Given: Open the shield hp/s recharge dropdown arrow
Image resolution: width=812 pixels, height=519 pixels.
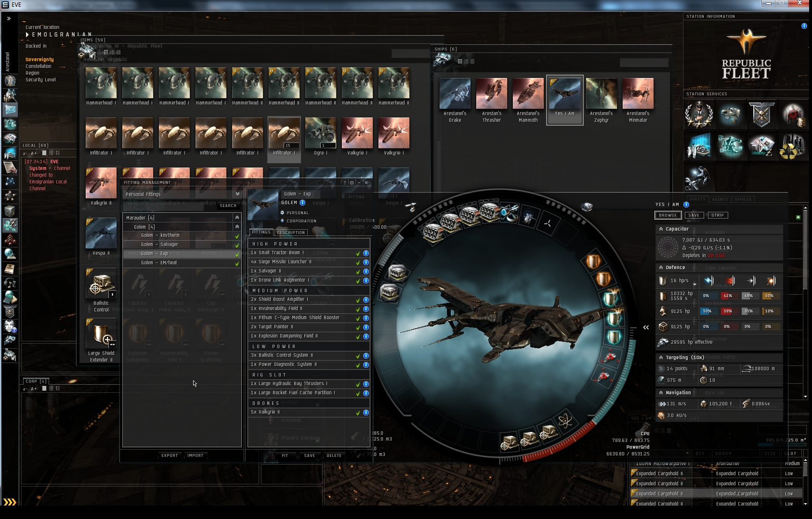Looking at the screenshot, I should click(694, 285).
